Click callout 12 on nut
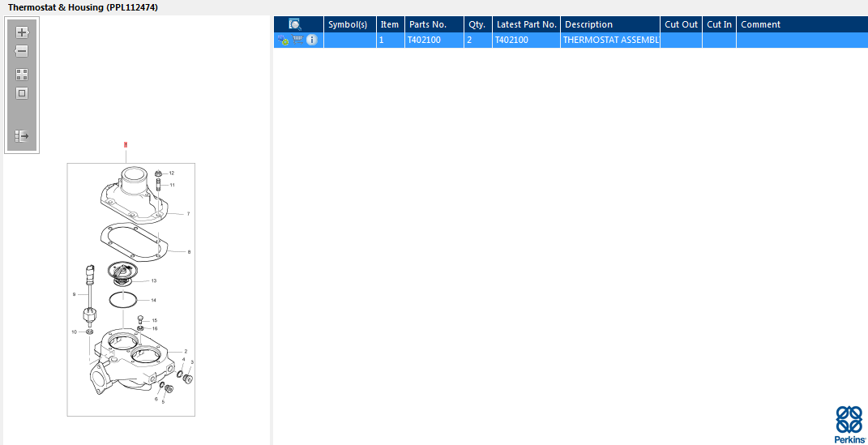Viewport: 868px width, 445px height. [172, 173]
